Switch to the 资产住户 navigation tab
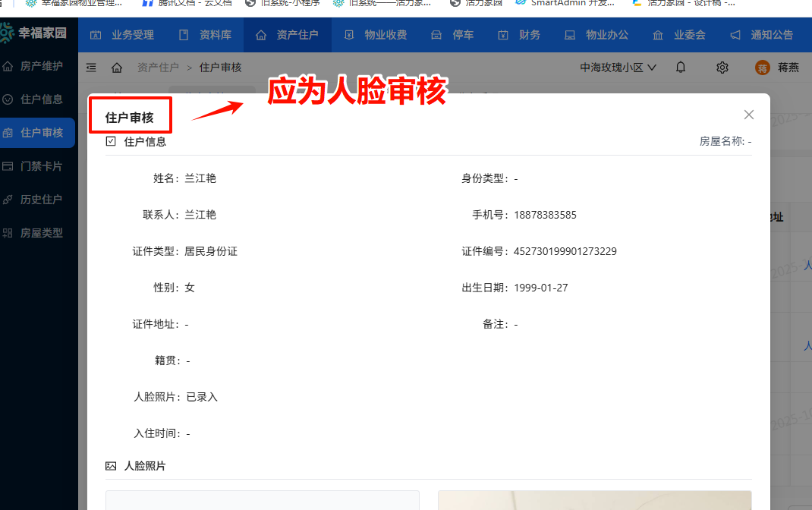Image resolution: width=812 pixels, height=510 pixels. (287, 33)
